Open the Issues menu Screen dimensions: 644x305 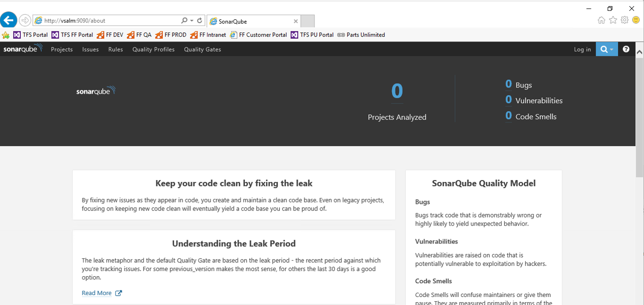[90, 49]
